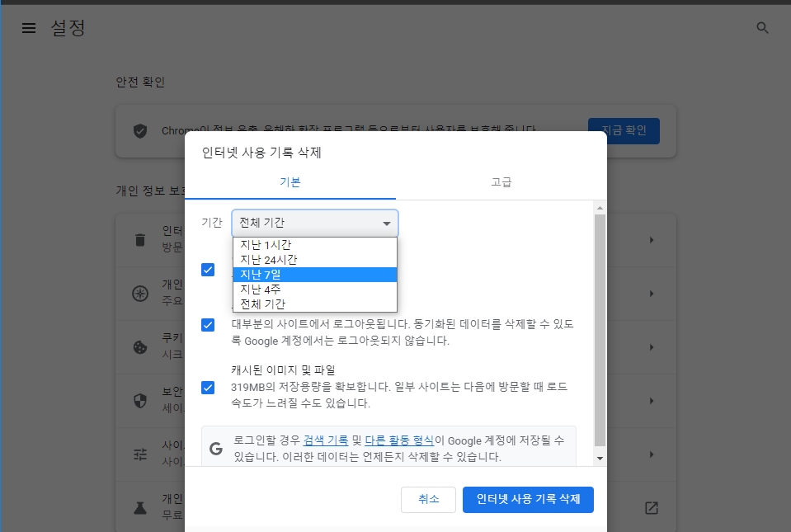The width and height of the screenshot is (791, 532).
Task: Click the 319MB storage description text
Action: (399, 395)
